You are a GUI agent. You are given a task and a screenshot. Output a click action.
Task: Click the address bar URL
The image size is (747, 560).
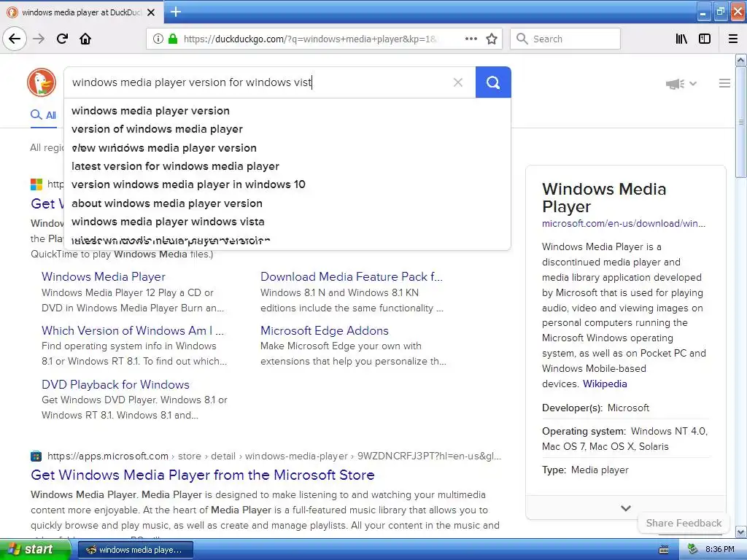point(309,39)
